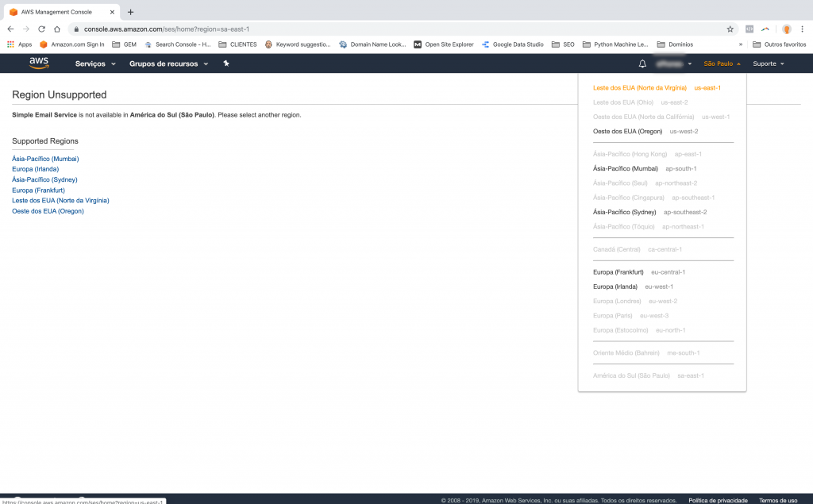The image size is (813, 504).
Task: Open Python Machine Le... bookmark folder
Action: click(x=615, y=44)
